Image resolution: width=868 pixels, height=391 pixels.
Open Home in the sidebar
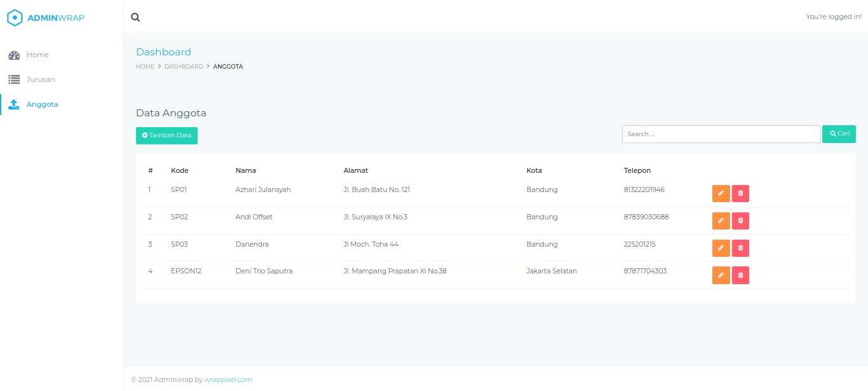pyautogui.click(x=37, y=55)
